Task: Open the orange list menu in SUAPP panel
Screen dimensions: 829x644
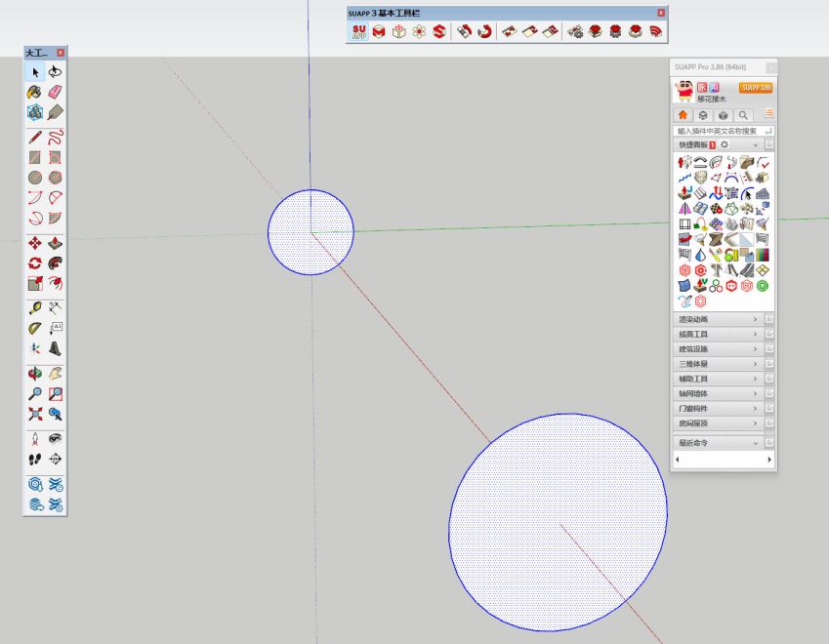Action: click(768, 113)
